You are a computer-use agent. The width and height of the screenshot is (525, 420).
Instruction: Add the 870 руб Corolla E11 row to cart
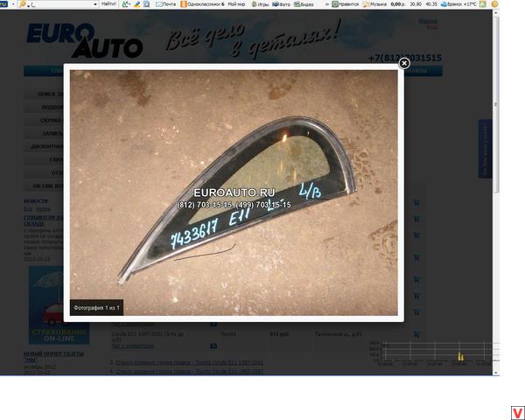(x=416, y=334)
